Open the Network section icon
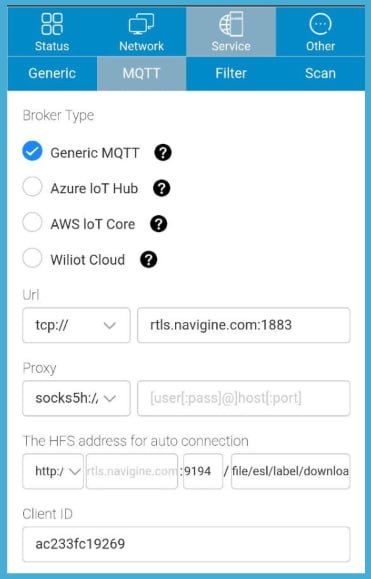This screenshot has height=579, width=371. pos(141,24)
